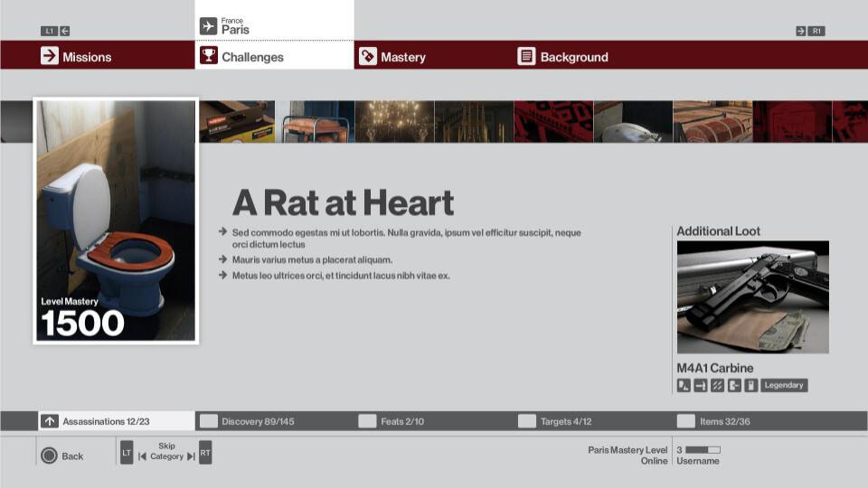Viewport: 868px width, 488px height.
Task: Click the Paris Mastery Level progress bar
Action: coord(703,450)
